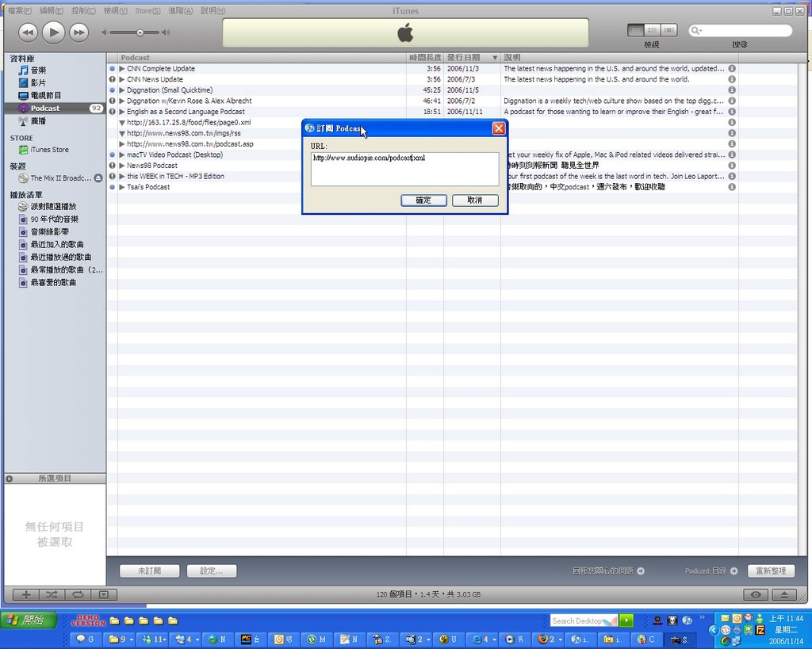Confirm subscription with 確定 button
Image resolution: width=812 pixels, height=649 pixels.
click(x=423, y=200)
